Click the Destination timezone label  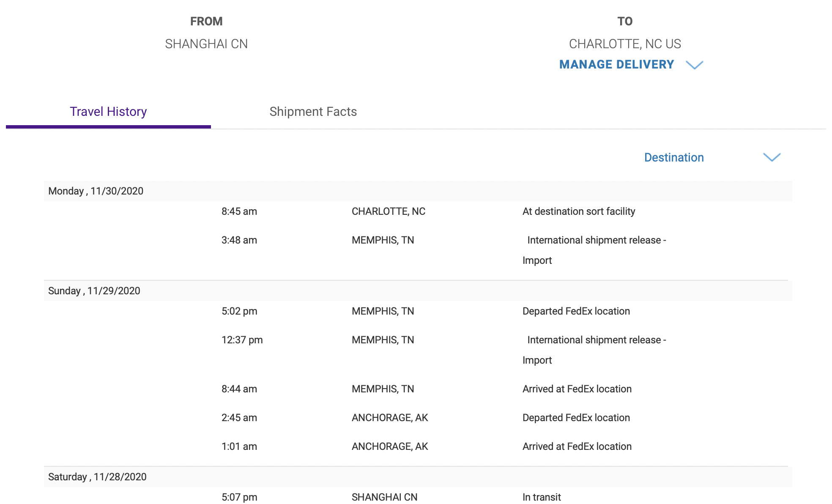[674, 157]
